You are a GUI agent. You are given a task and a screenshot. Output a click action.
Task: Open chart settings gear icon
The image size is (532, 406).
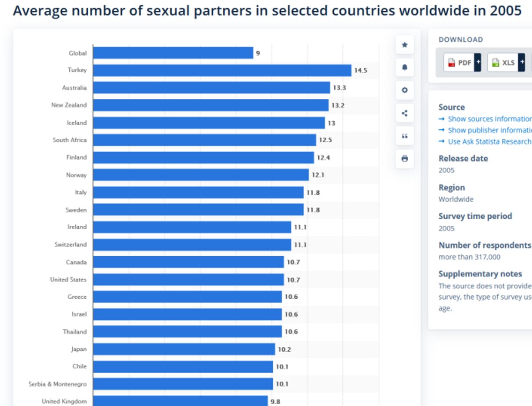tap(405, 90)
